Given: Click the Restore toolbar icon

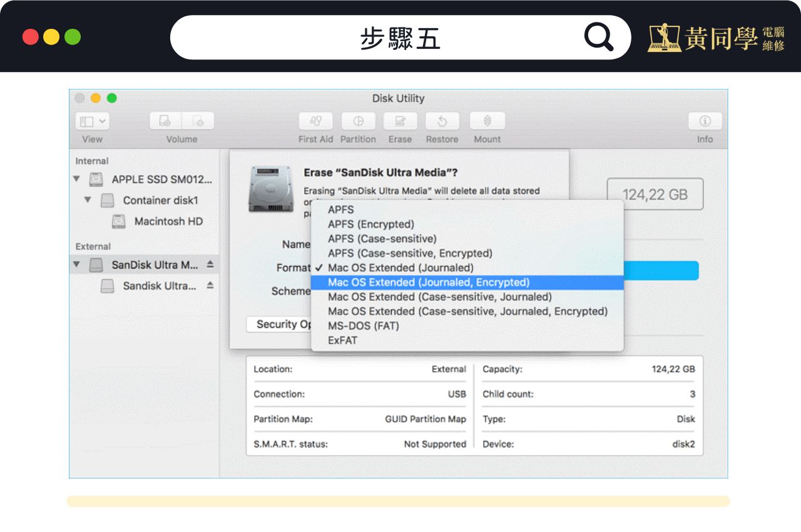Looking at the screenshot, I should click(x=442, y=121).
